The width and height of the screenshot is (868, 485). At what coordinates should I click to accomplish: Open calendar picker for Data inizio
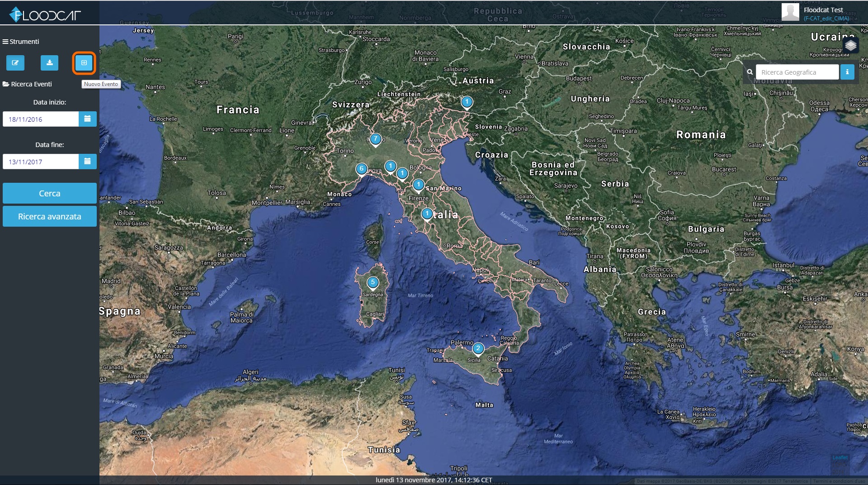88,119
